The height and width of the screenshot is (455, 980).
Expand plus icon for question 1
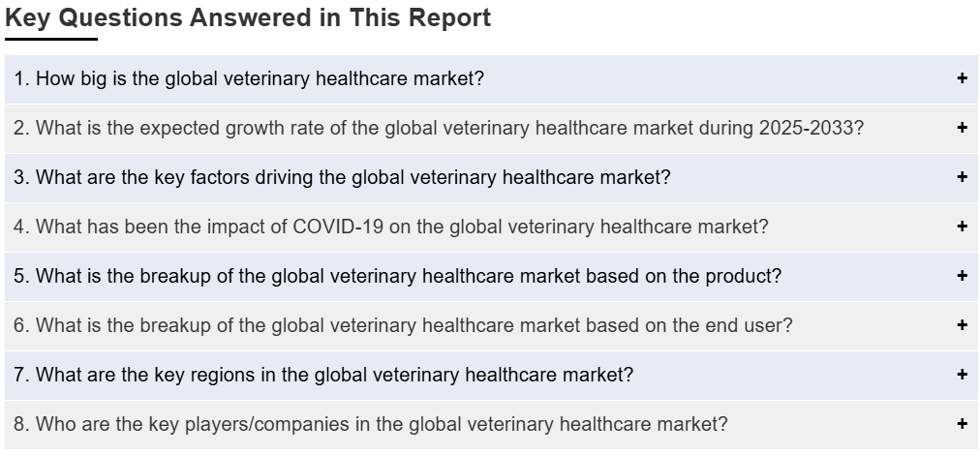click(x=962, y=78)
